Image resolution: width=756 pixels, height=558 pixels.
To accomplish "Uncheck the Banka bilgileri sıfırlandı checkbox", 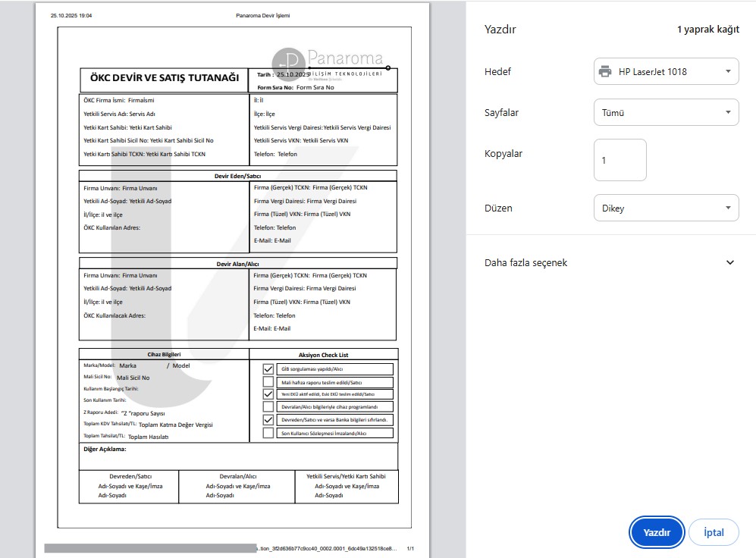I will 268,419.
